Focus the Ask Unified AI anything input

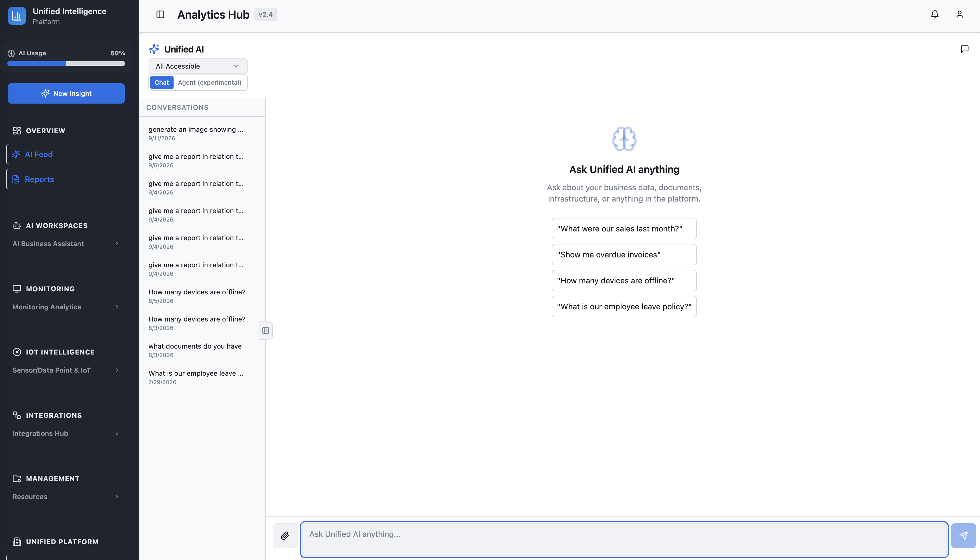pyautogui.click(x=624, y=540)
